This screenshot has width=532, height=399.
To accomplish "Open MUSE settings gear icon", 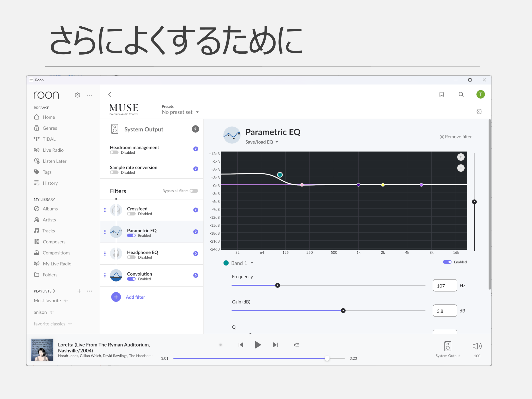I will 479,111.
